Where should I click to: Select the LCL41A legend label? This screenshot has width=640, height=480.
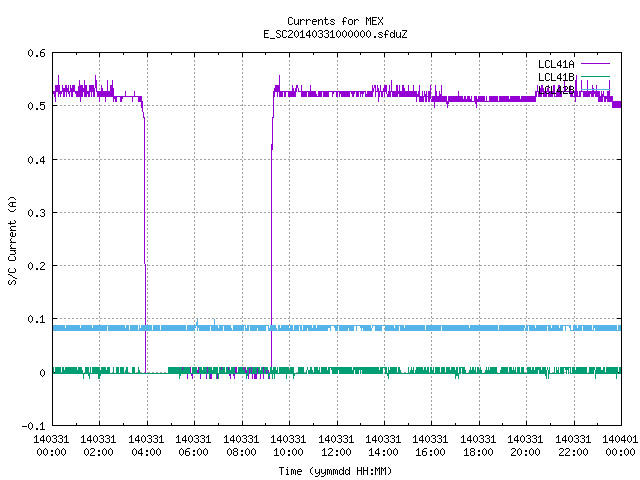coord(556,64)
